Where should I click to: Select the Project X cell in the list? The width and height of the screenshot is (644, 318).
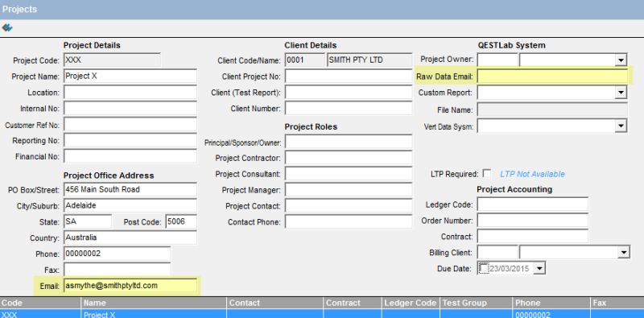[154, 314]
